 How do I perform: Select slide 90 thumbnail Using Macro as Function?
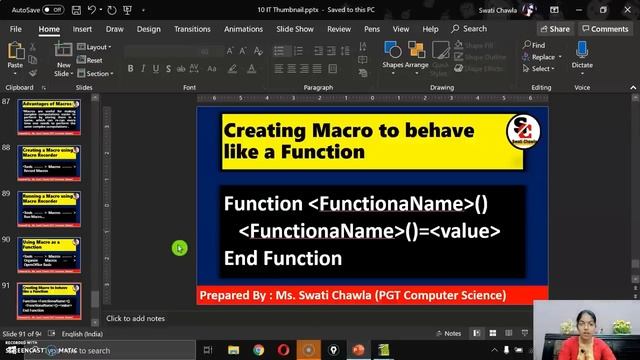(x=49, y=255)
